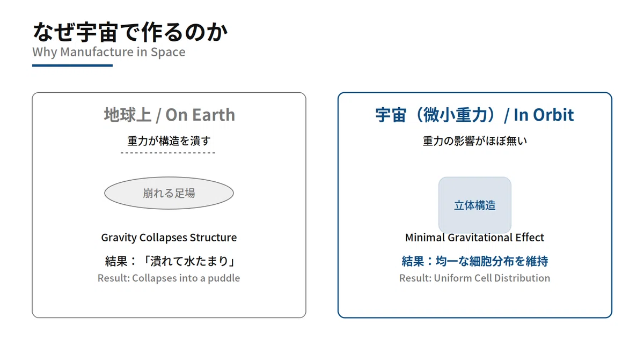Click empty area inside In Orbit card bottom
The width and height of the screenshot is (644, 362).
pyautogui.click(x=475, y=301)
